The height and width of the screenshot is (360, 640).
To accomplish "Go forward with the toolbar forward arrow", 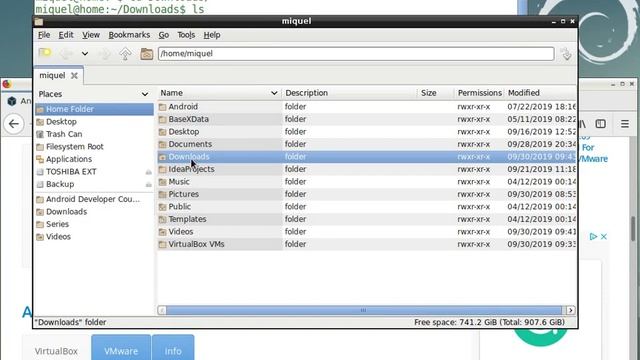I will point(104,53).
